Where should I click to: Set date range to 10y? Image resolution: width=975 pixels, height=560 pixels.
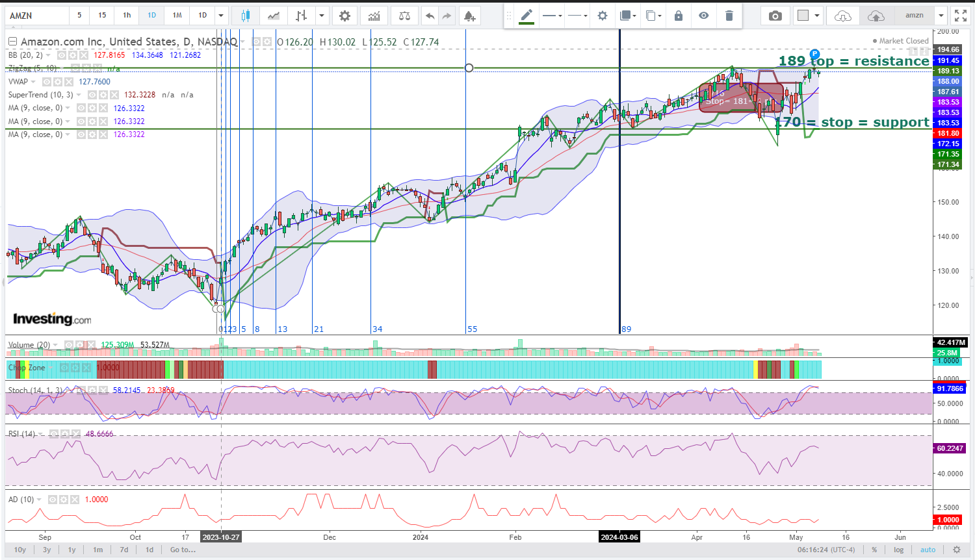[x=20, y=550]
